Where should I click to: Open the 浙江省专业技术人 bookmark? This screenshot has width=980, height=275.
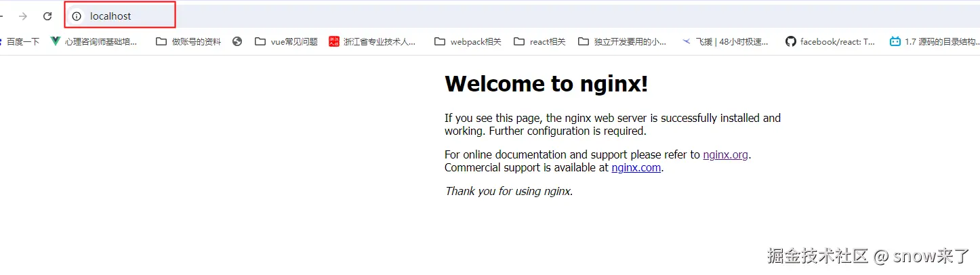tap(372, 41)
